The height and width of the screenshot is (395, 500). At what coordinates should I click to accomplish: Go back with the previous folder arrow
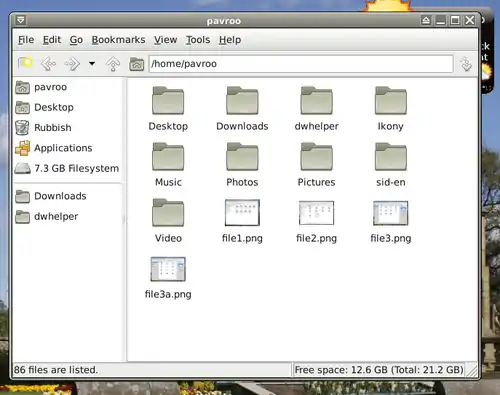tap(48, 63)
